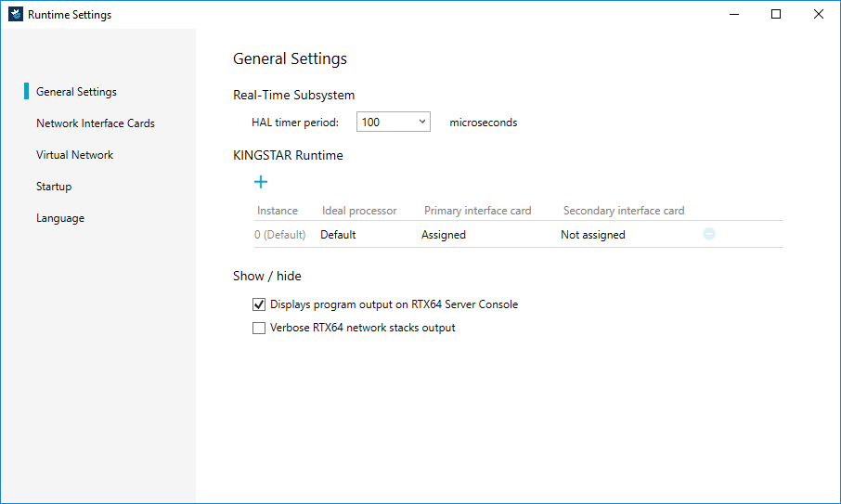The image size is (841, 504).
Task: Click the plus icon to add runtime instance
Action: (x=261, y=182)
